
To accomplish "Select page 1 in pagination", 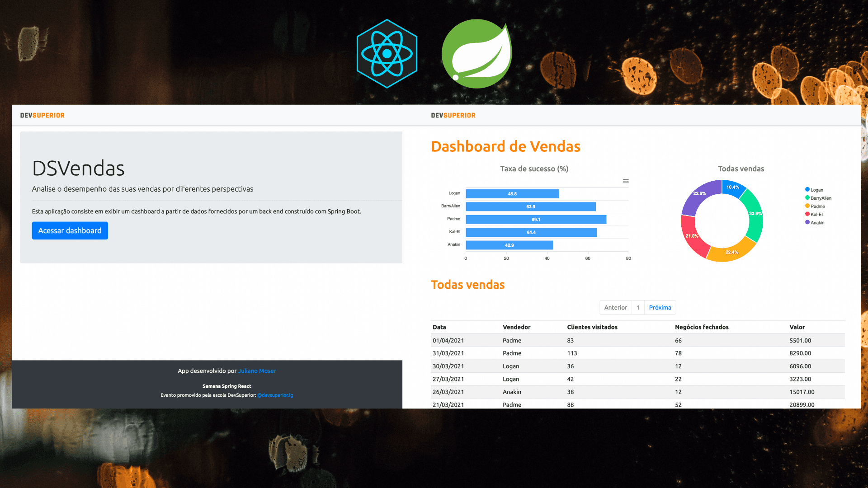I will [638, 307].
